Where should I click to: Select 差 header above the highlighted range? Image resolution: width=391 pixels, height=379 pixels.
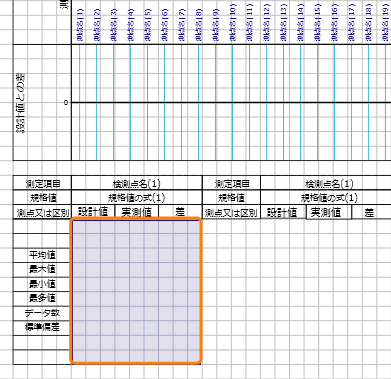tap(180, 212)
